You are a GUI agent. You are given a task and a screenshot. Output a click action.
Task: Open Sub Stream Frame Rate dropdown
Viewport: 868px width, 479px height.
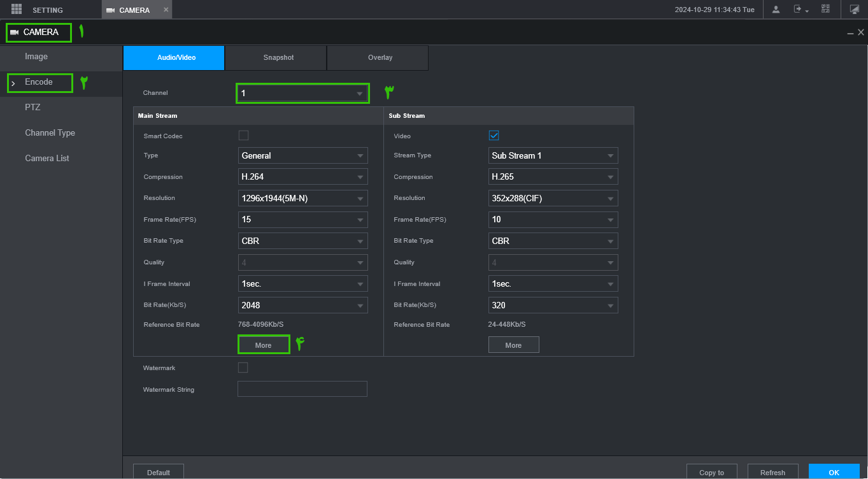(x=553, y=219)
